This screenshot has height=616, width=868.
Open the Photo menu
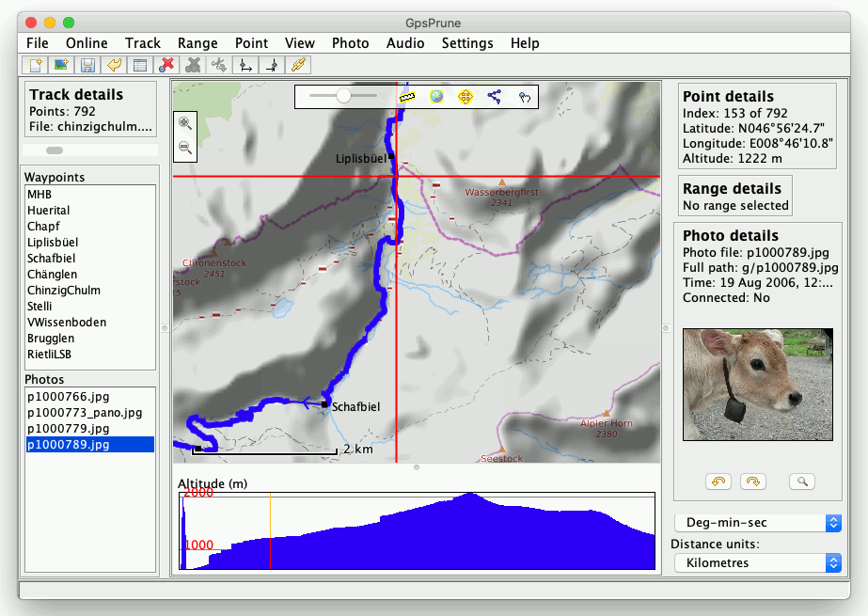[x=350, y=43]
